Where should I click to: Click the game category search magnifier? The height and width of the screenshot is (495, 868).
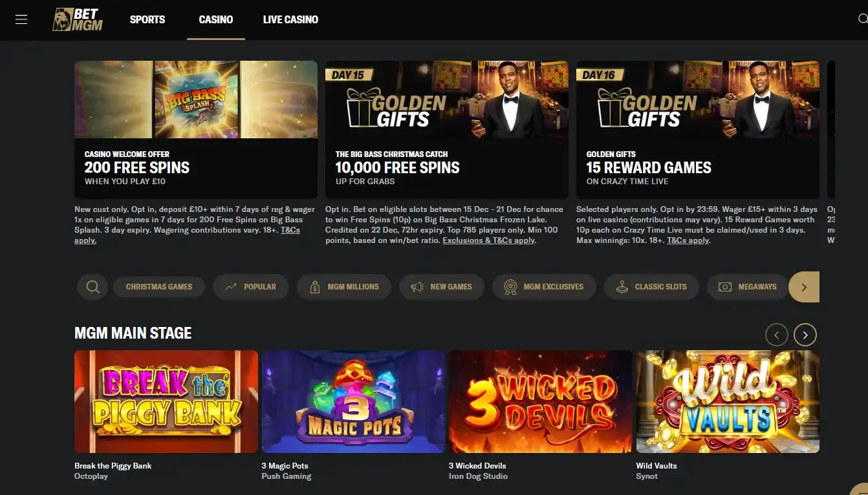click(92, 287)
